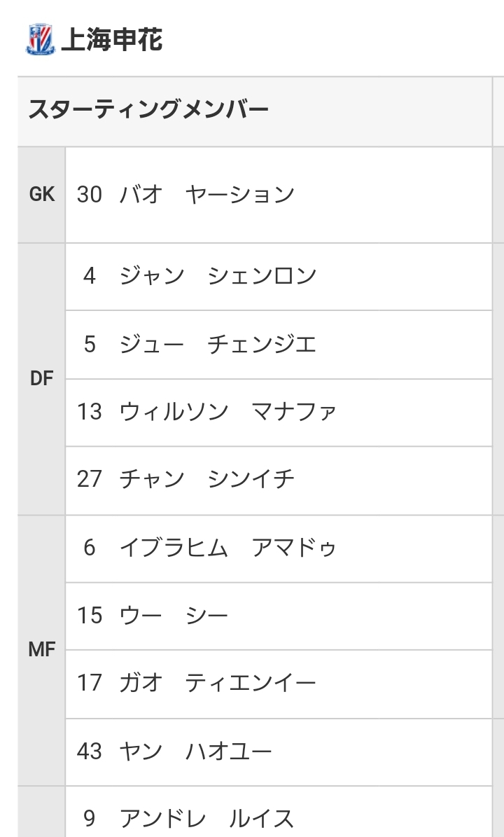Select the スターティングメンバー header

(148, 111)
